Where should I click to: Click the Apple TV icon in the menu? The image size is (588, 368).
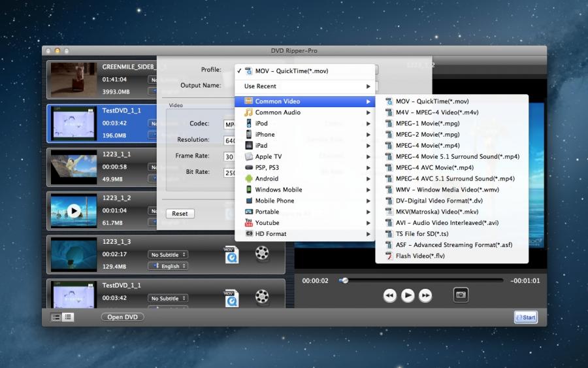249,156
